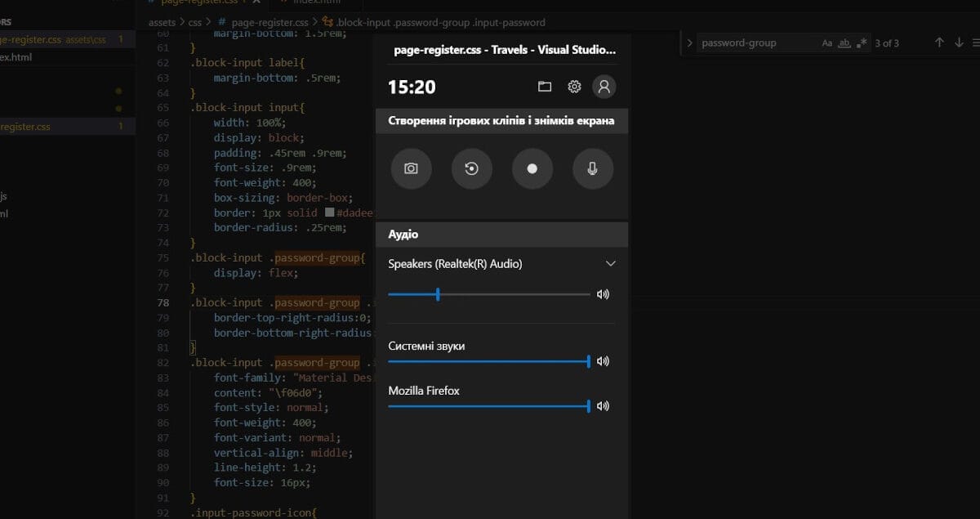Expand the replace field chevron in find widget

[x=690, y=43]
